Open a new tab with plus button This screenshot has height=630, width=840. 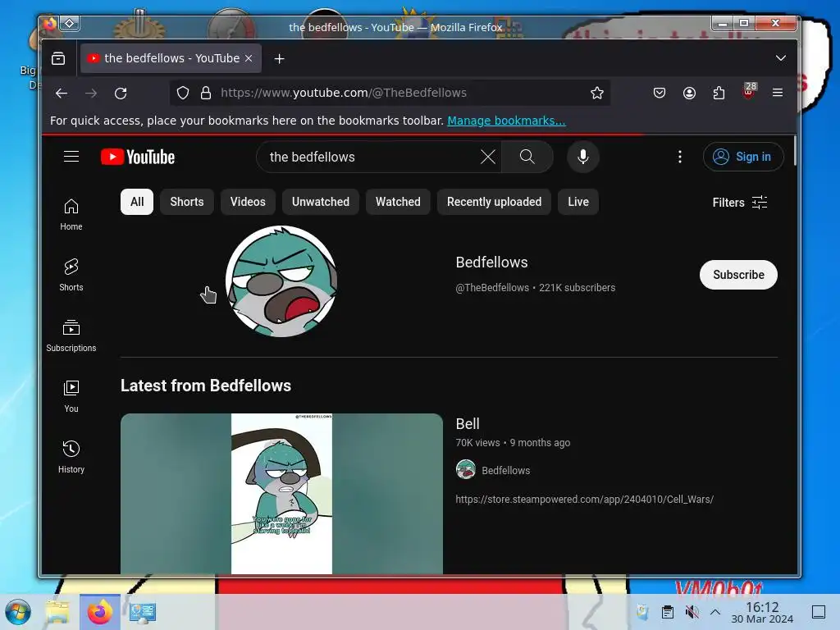coord(279,59)
